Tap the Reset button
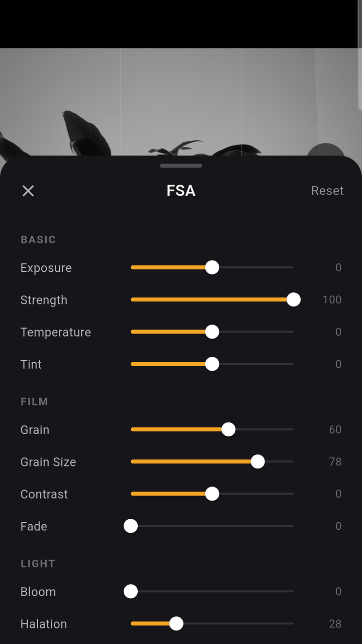Viewport: 362px width, 644px height. pos(327,191)
